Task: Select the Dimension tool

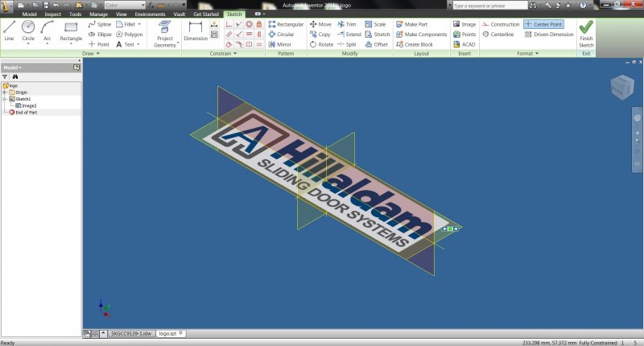Action: (x=196, y=31)
